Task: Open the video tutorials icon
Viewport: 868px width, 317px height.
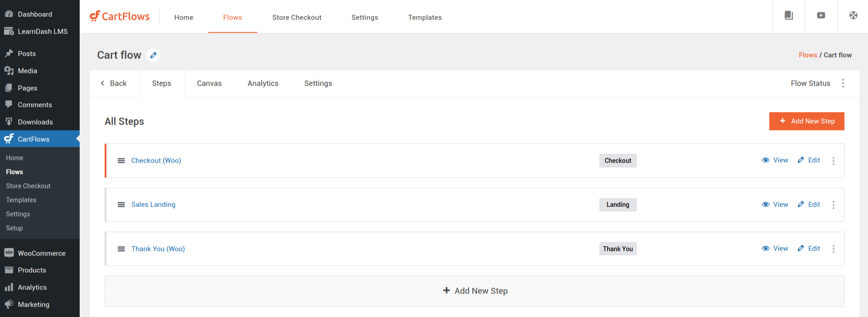Action: (821, 15)
